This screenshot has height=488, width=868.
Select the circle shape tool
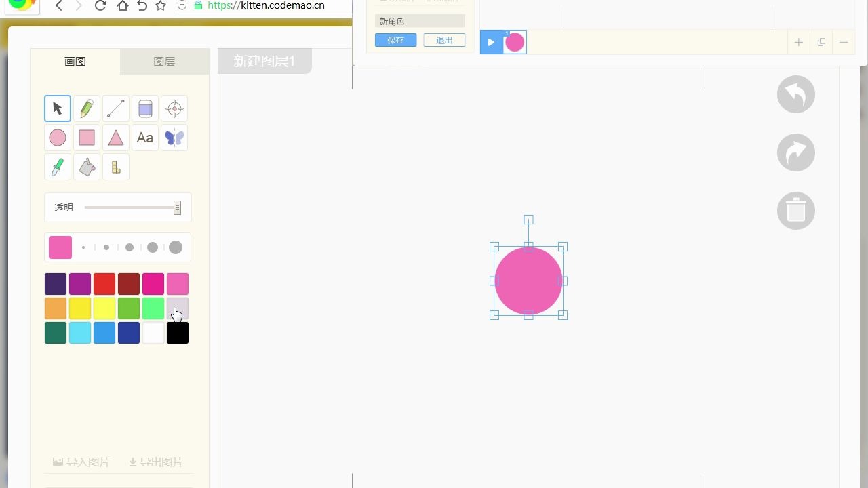click(58, 138)
